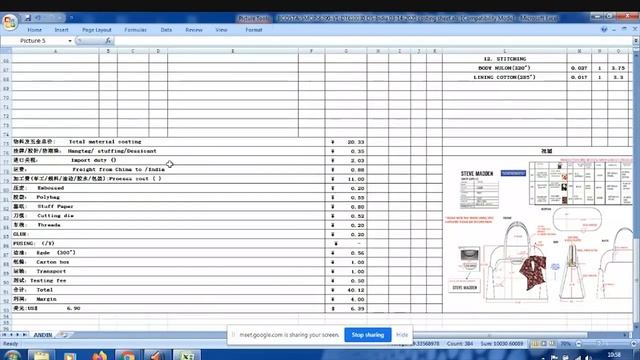Select the Normal view icon in status bar
The image size is (640, 360).
[535, 344]
